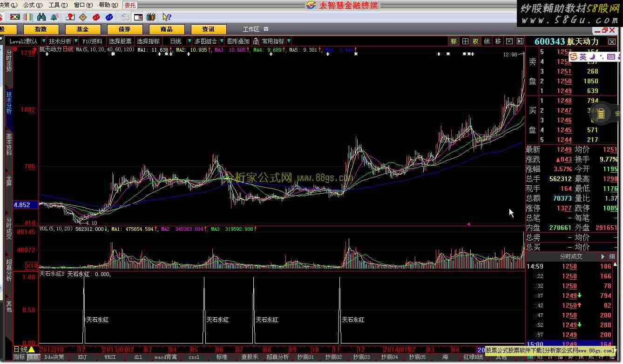Click the red flag chart icon
The image size is (623, 364).
[70, 17]
